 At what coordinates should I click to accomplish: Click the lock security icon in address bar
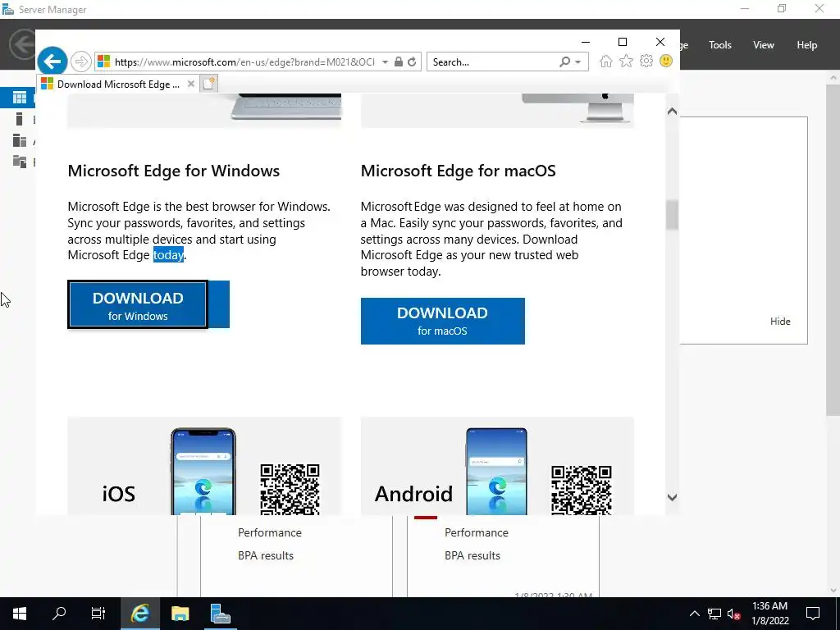click(398, 62)
